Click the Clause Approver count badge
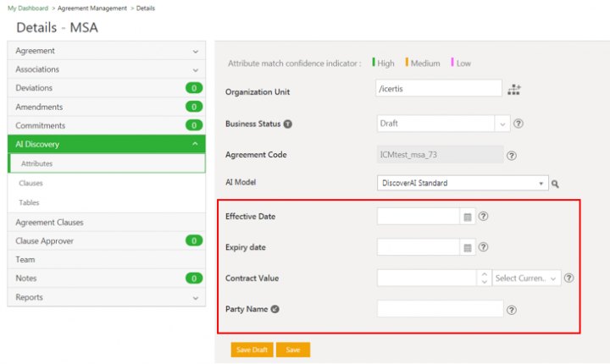 coord(194,240)
